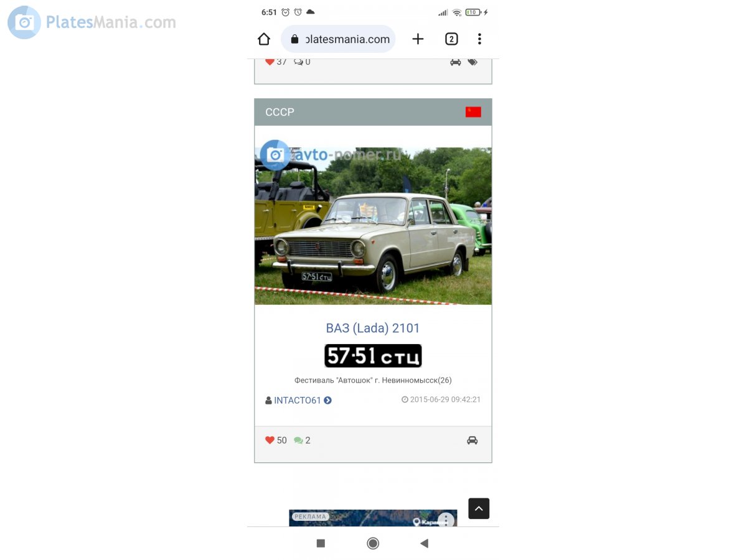The height and width of the screenshot is (560, 747).
Task: Tap the car icon in the Lada card footer
Action: click(x=472, y=441)
